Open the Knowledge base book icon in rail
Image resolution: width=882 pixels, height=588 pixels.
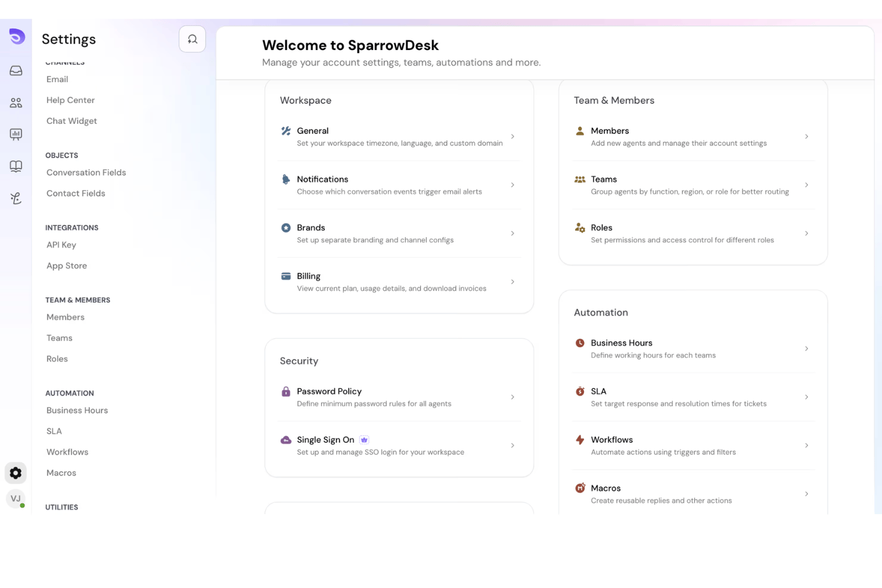coord(16,166)
